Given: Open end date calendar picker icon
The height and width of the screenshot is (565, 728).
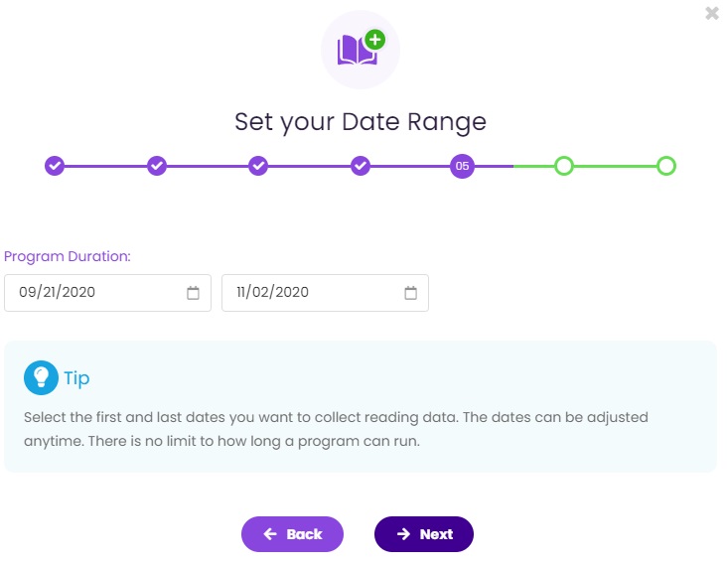Looking at the screenshot, I should (x=410, y=293).
